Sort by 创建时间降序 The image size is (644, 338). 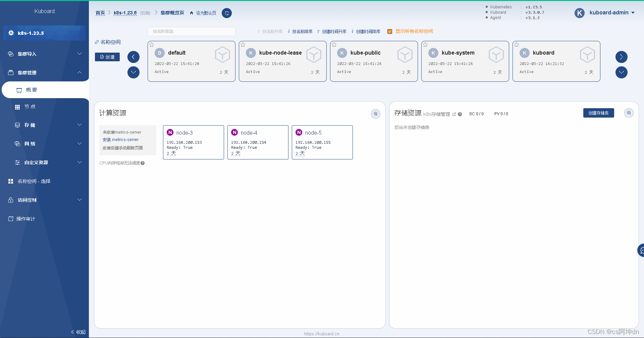pos(366,31)
